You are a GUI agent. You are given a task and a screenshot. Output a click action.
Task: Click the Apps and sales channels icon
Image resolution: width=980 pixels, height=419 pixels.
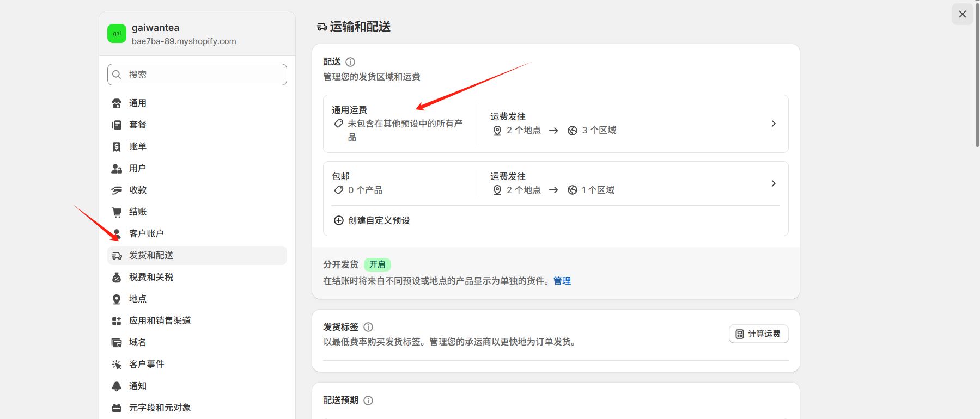click(x=117, y=321)
